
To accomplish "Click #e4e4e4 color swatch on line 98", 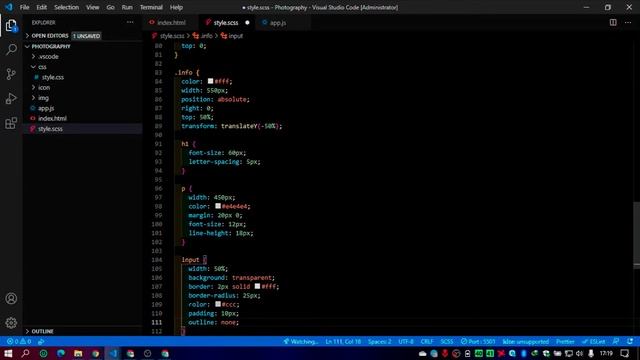I will coord(218,206).
